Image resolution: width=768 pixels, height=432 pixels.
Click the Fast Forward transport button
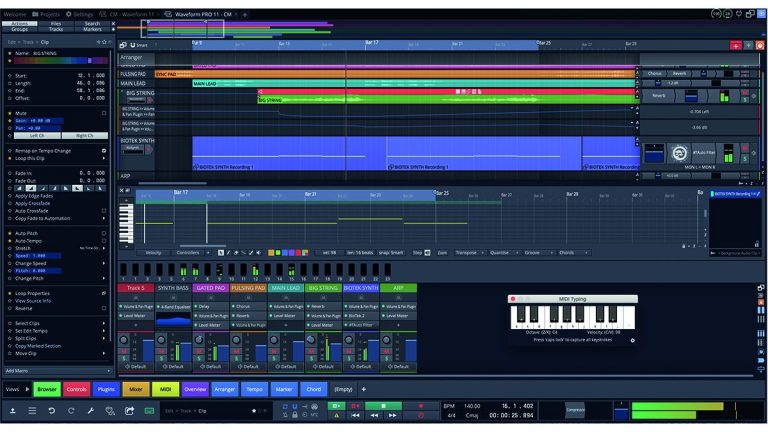point(393,415)
